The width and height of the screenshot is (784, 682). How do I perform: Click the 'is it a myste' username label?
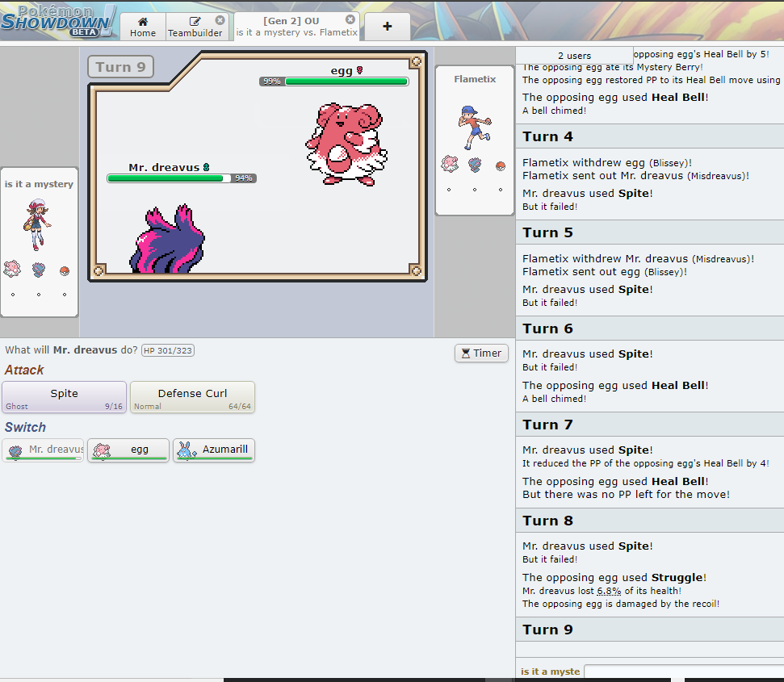pyautogui.click(x=551, y=672)
